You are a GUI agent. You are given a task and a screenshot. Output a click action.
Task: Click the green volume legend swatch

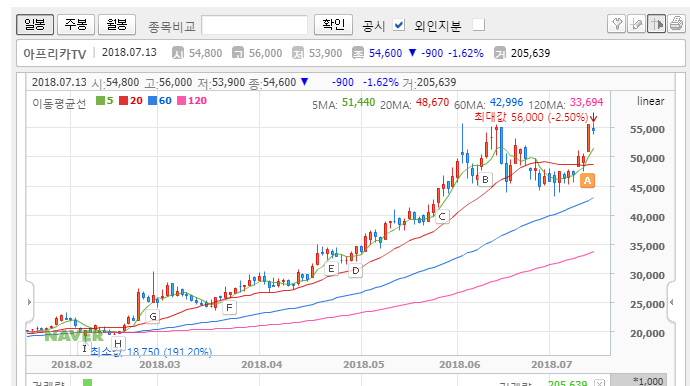[88, 382]
